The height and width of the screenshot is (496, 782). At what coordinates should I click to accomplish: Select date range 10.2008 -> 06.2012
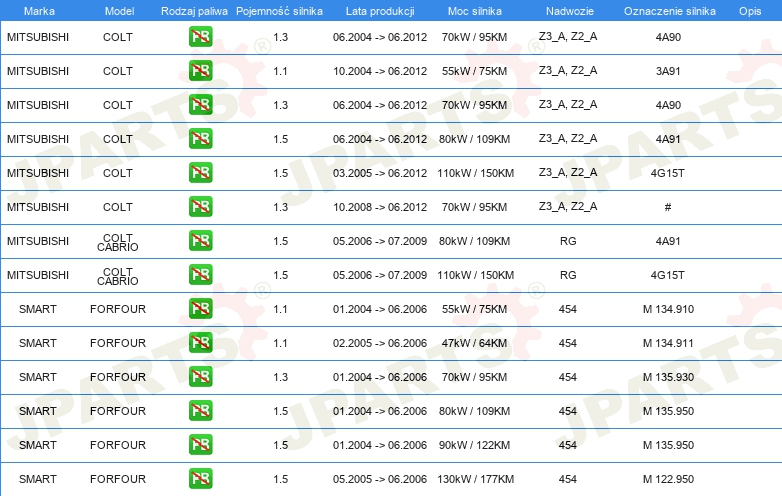coord(380,207)
